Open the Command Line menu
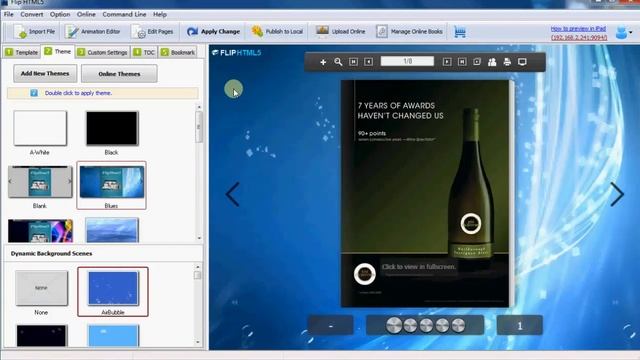Viewport: 640px width, 360px height. point(124,14)
